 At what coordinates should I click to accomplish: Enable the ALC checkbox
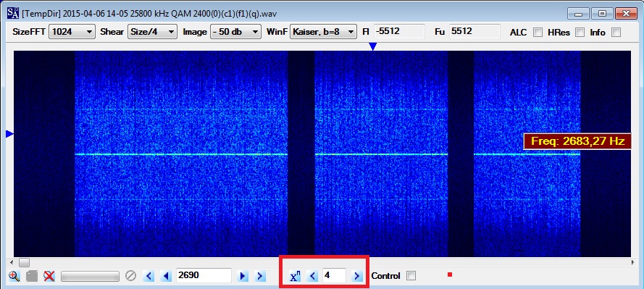click(538, 32)
